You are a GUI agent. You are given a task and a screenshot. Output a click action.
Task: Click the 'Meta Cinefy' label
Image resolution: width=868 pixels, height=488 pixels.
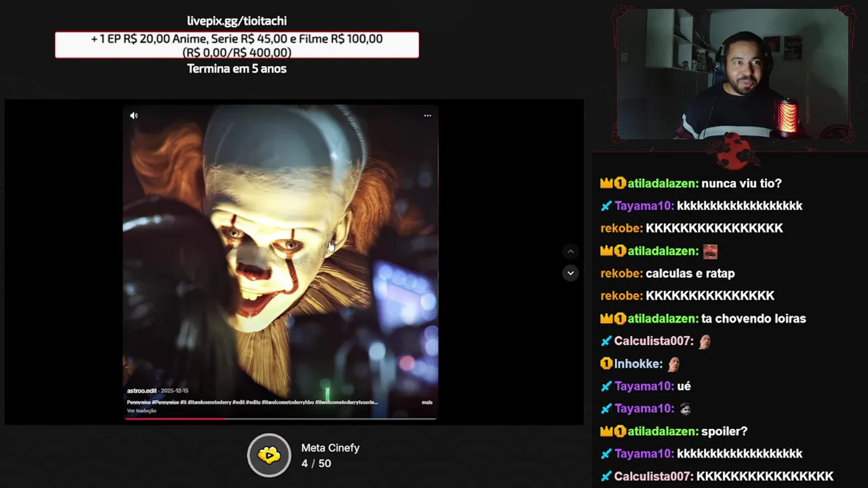[330, 448]
